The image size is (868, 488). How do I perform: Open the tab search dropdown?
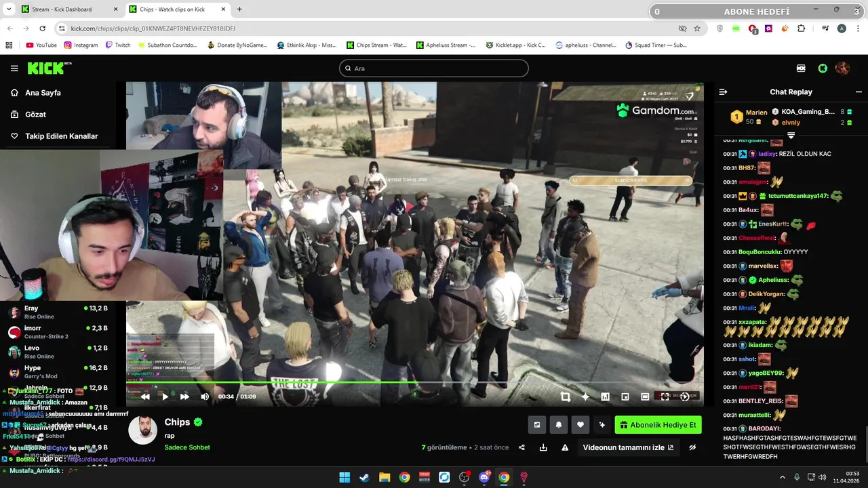point(9,9)
